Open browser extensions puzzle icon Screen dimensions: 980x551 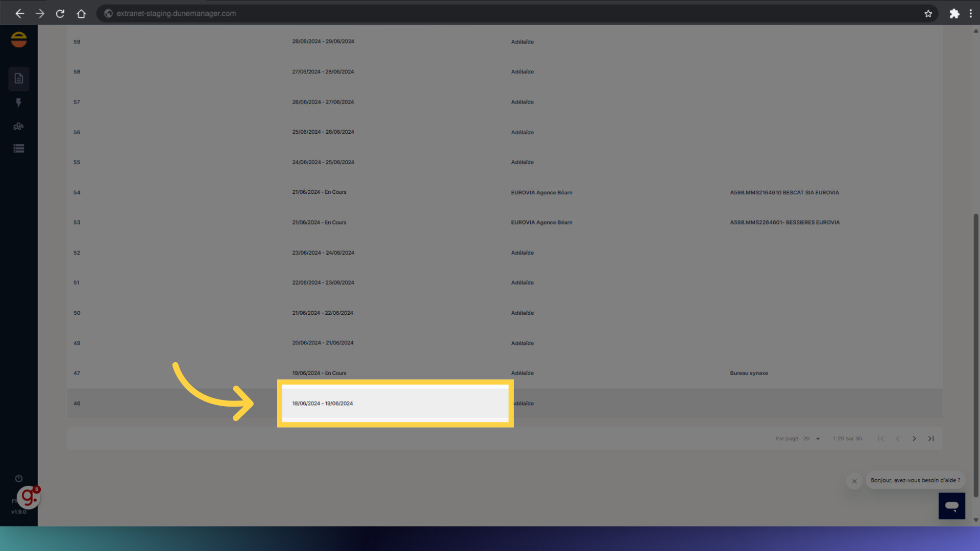tap(954, 14)
